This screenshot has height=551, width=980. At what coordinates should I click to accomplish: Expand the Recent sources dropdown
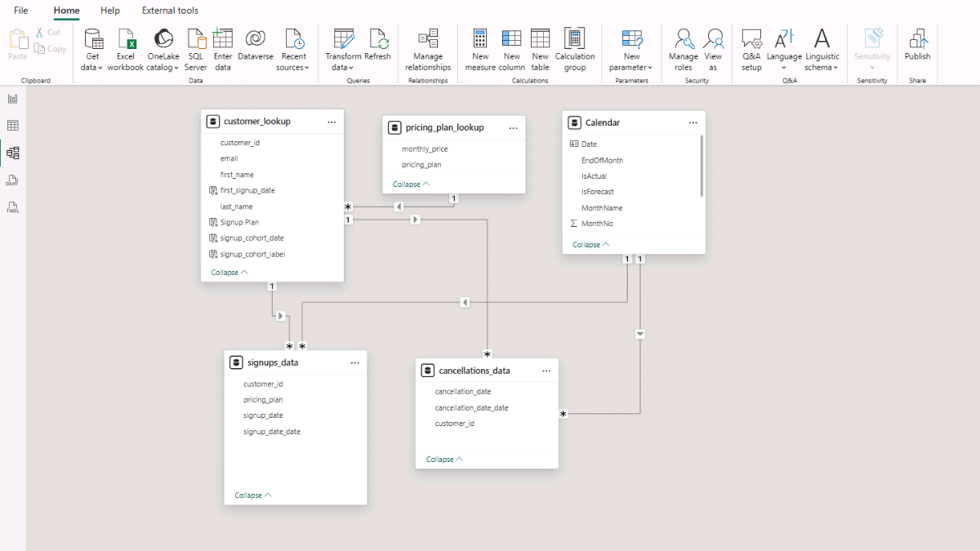[x=293, y=67]
